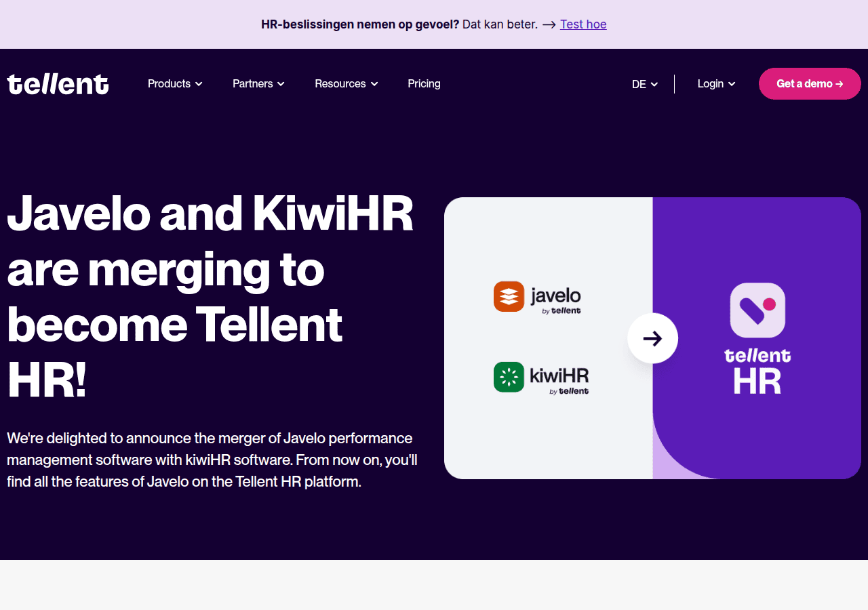
Task: Click the green kiwiHR icon
Action: tap(509, 377)
